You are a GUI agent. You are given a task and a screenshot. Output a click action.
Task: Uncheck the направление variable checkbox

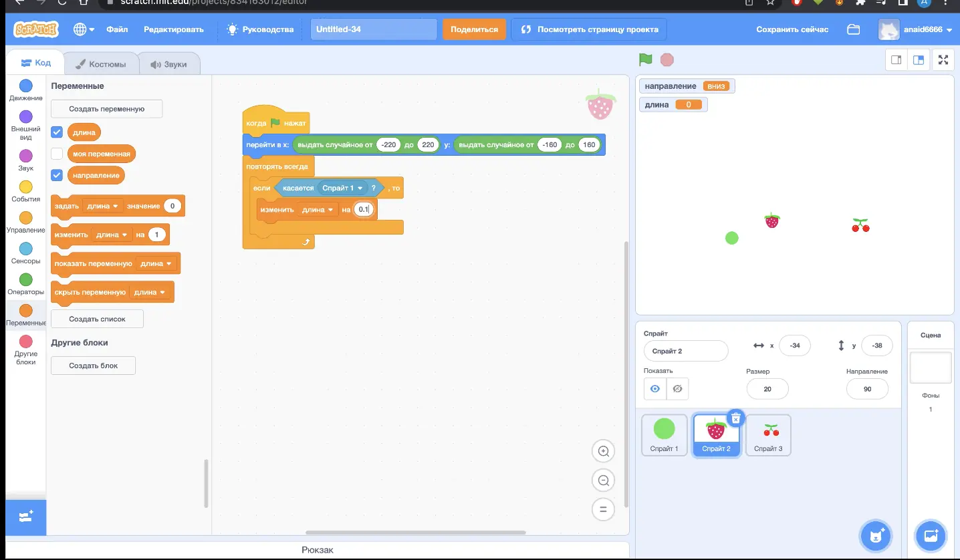(57, 175)
